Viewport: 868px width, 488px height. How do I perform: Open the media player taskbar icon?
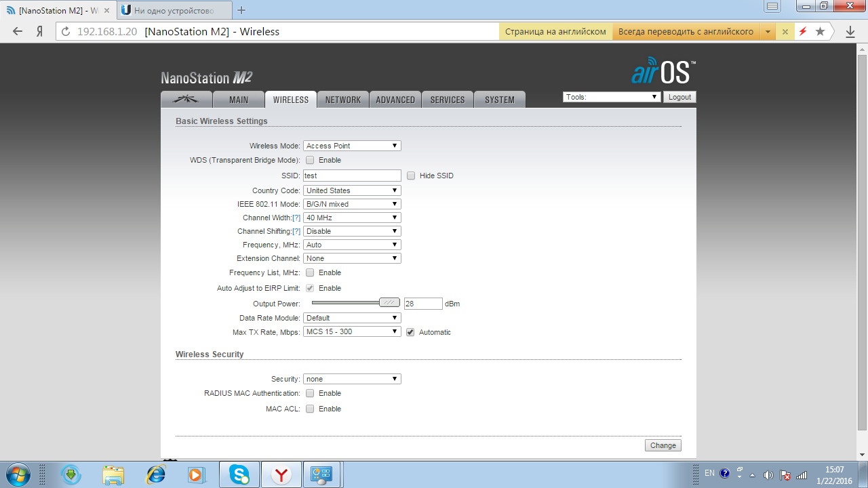click(197, 474)
